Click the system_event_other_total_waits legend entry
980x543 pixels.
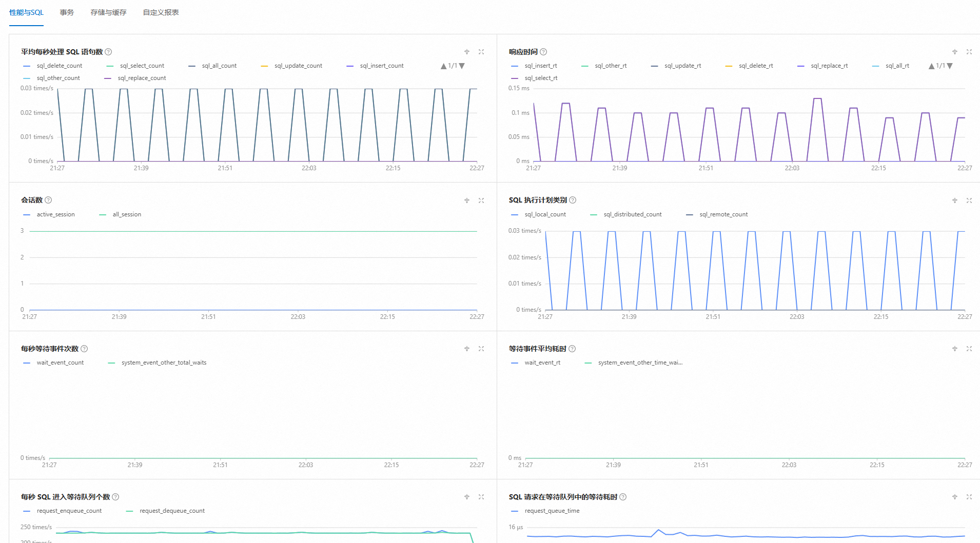pos(164,363)
